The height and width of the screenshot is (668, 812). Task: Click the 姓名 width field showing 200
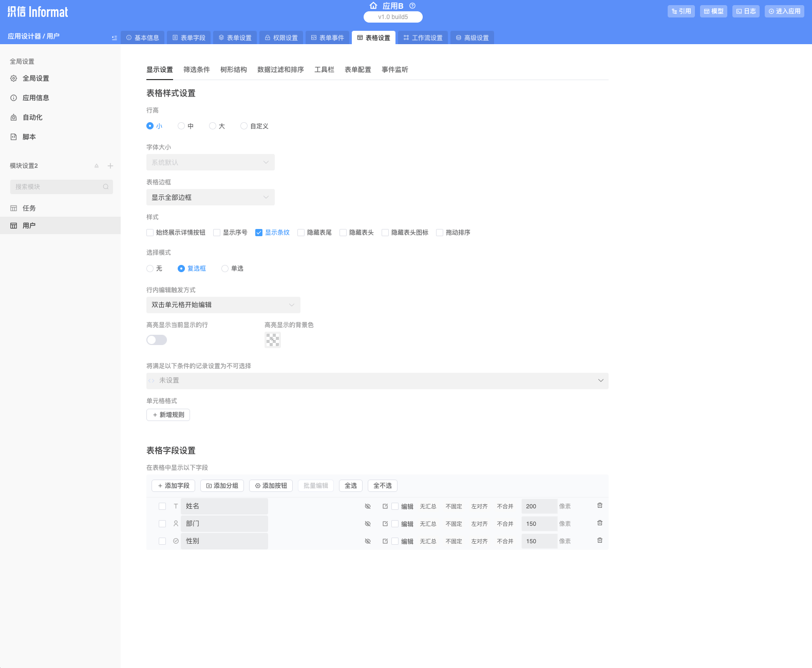[x=539, y=506]
